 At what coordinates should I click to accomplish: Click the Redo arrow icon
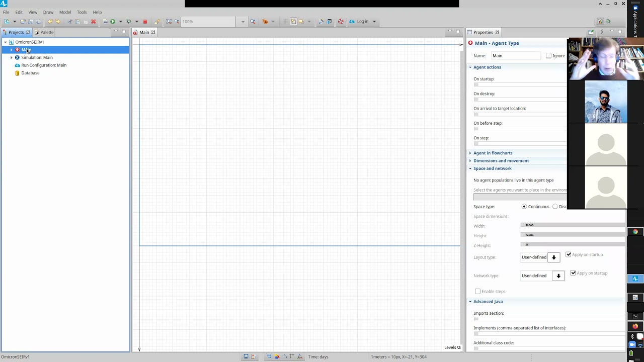pos(58,22)
